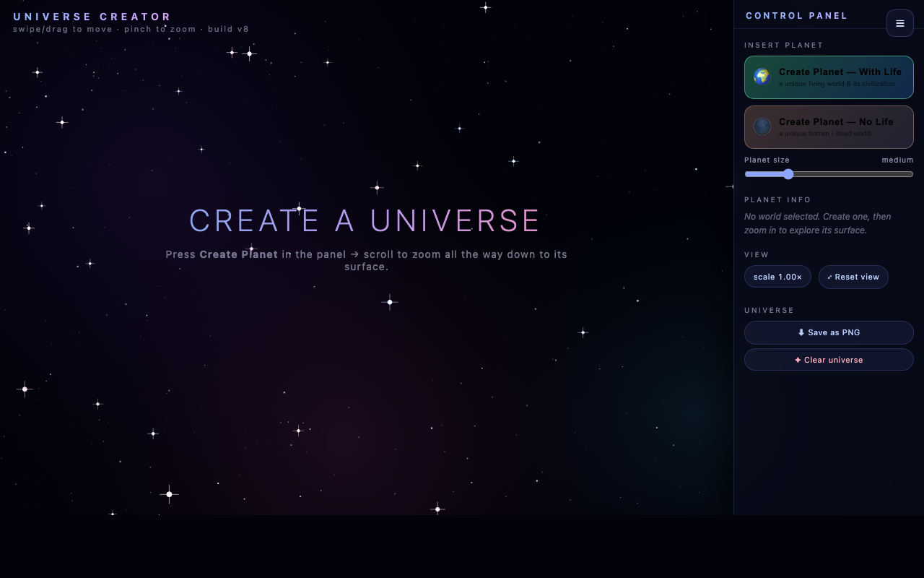The height and width of the screenshot is (578, 924).
Task: Click the 'Planet size' label
Action: click(x=767, y=160)
